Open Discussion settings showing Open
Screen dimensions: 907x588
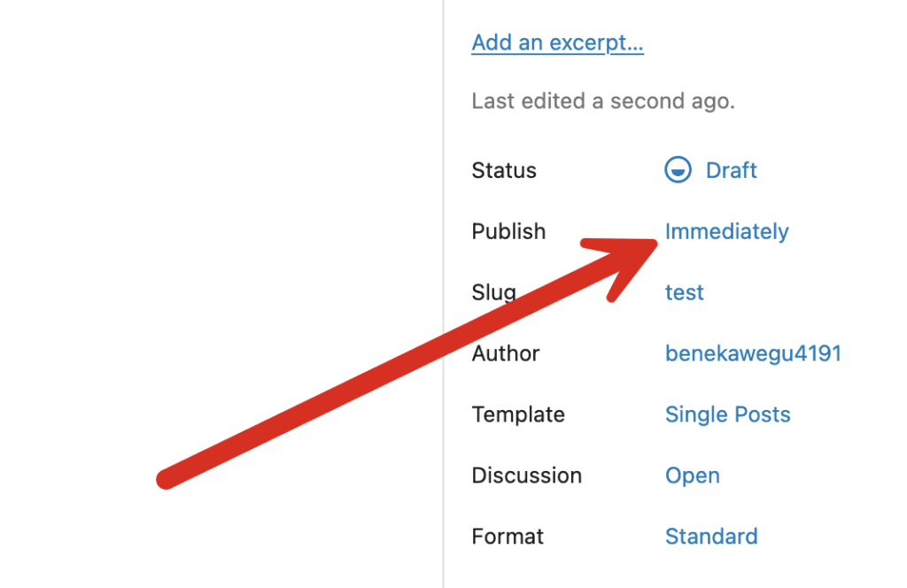pos(692,476)
